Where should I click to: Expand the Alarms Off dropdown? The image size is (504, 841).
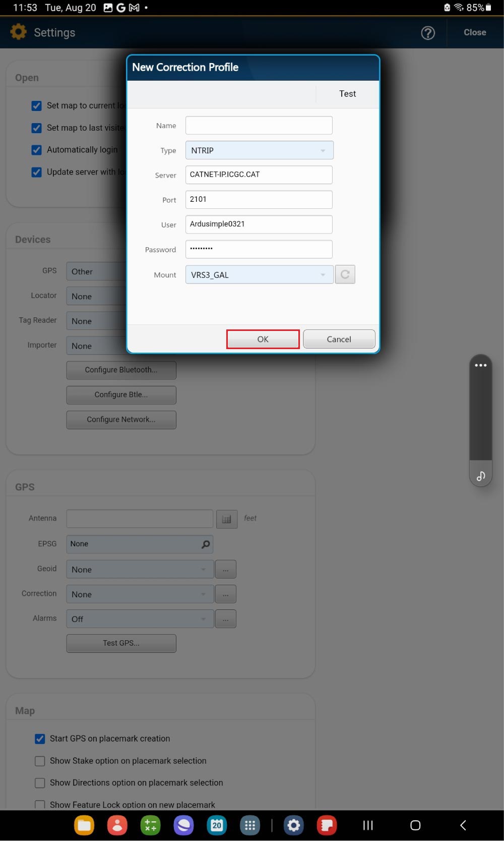(140, 619)
